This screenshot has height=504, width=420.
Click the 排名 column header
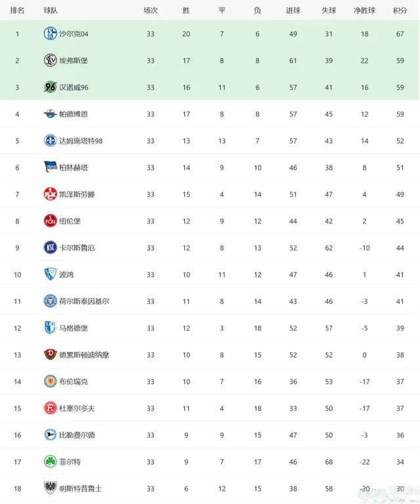[17, 10]
